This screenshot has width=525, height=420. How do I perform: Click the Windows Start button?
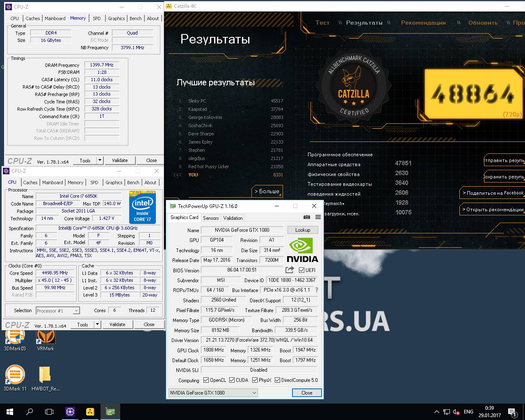[x=10, y=412]
